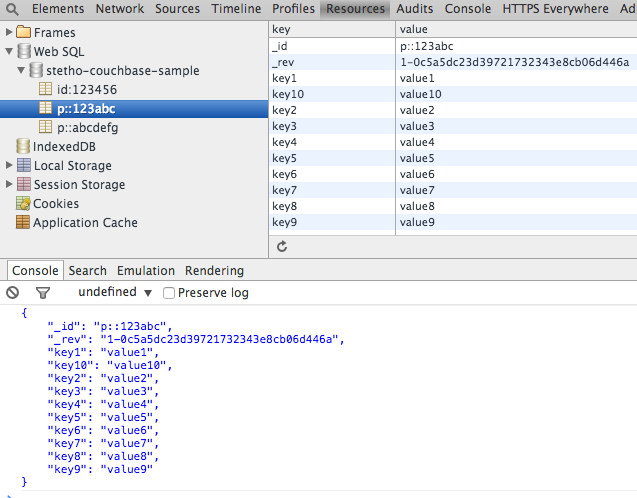Collapse the stetho-couchbase-sample database node

click(21, 70)
